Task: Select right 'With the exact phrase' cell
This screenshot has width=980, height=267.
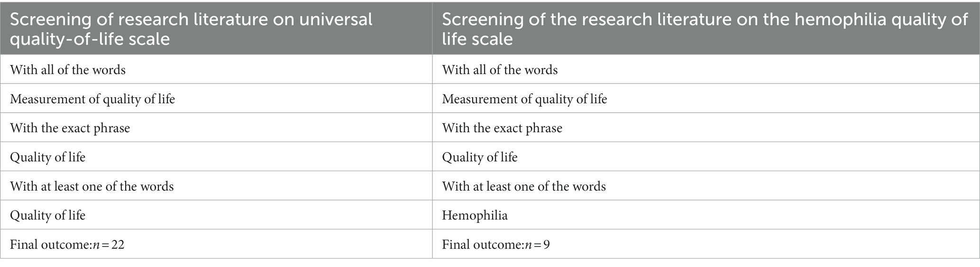Action: (706, 128)
